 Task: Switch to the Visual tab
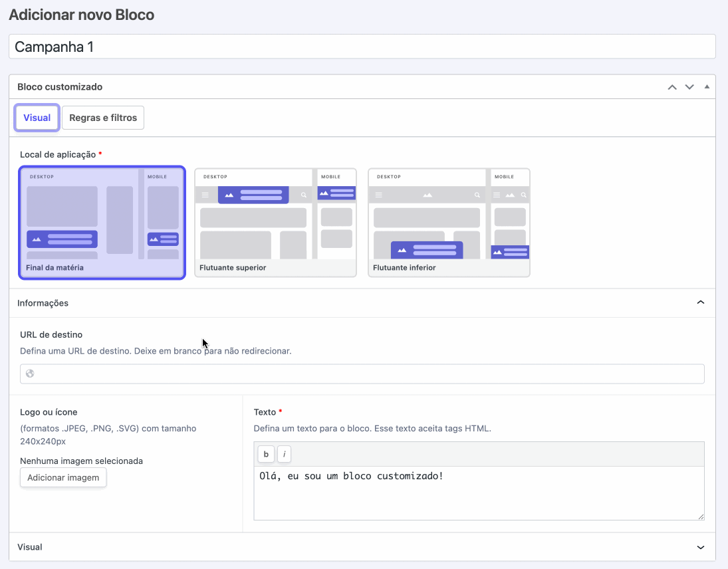tap(37, 118)
